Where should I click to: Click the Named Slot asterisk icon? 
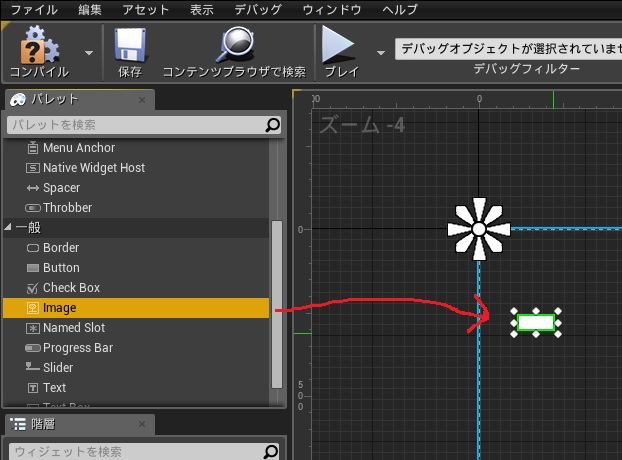pyautogui.click(x=33, y=328)
